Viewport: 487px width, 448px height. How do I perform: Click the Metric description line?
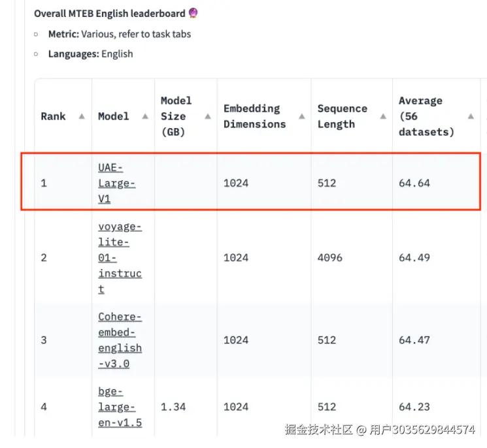[120, 34]
